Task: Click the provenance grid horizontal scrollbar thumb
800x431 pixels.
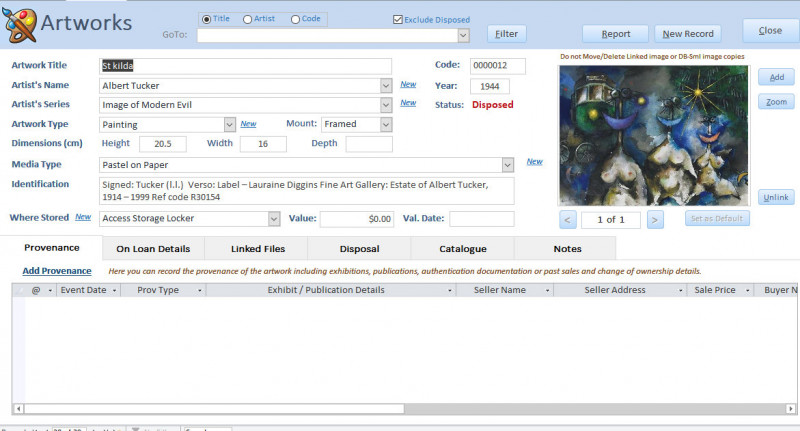Action: click(214, 409)
